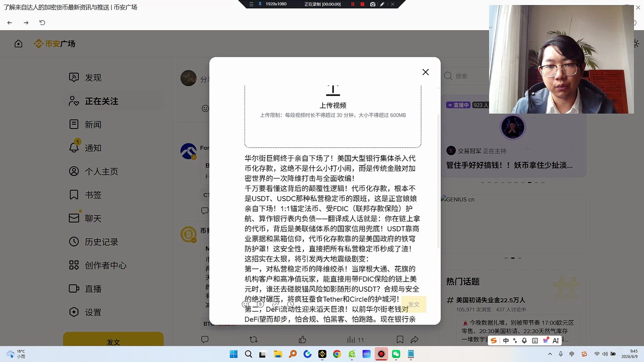Take a screenshot with the recorder camera icon
This screenshot has height=362, width=644.
pyautogui.click(x=373, y=4)
